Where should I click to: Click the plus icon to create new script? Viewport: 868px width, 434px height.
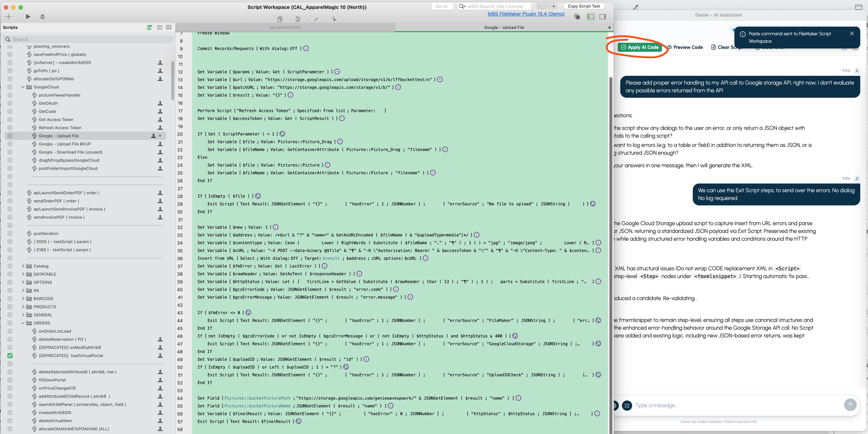click(9, 17)
